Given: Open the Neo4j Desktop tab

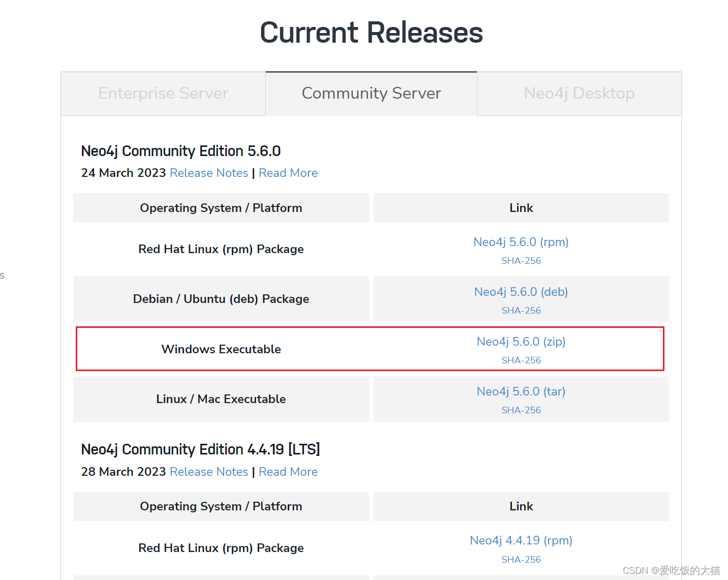Looking at the screenshot, I should (579, 94).
